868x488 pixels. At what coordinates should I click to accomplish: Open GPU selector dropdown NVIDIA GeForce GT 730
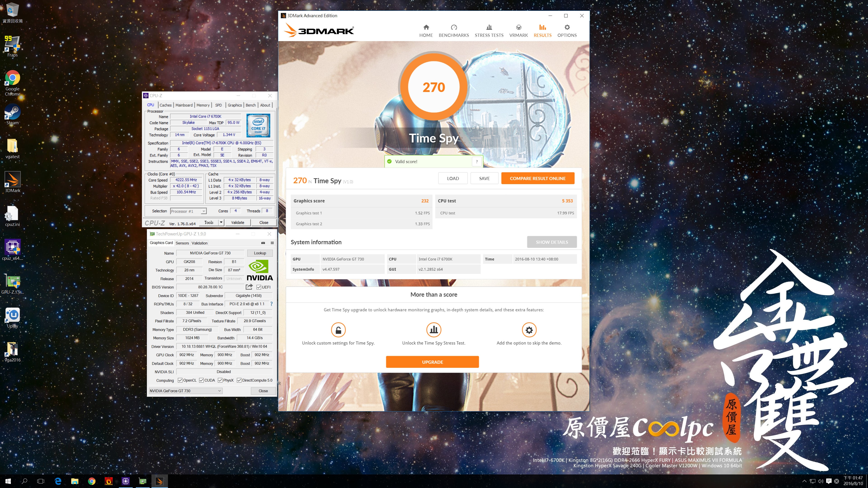[185, 391]
